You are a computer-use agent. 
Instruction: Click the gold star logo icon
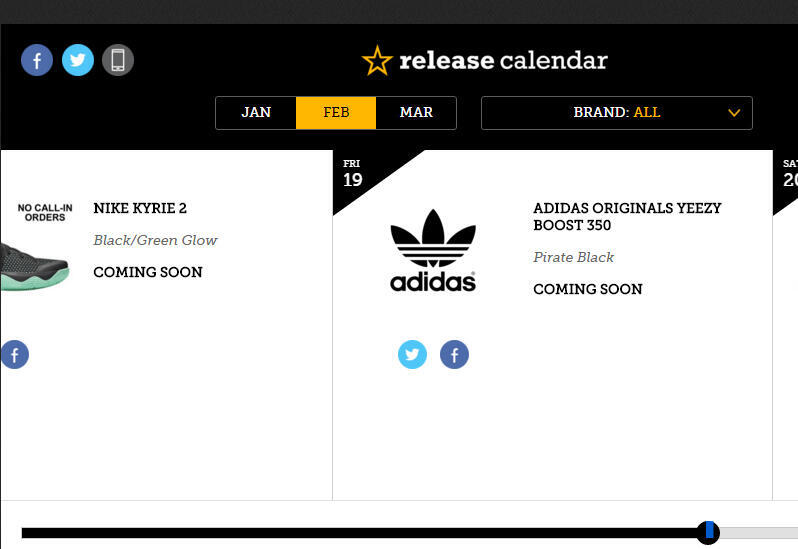pyautogui.click(x=377, y=61)
